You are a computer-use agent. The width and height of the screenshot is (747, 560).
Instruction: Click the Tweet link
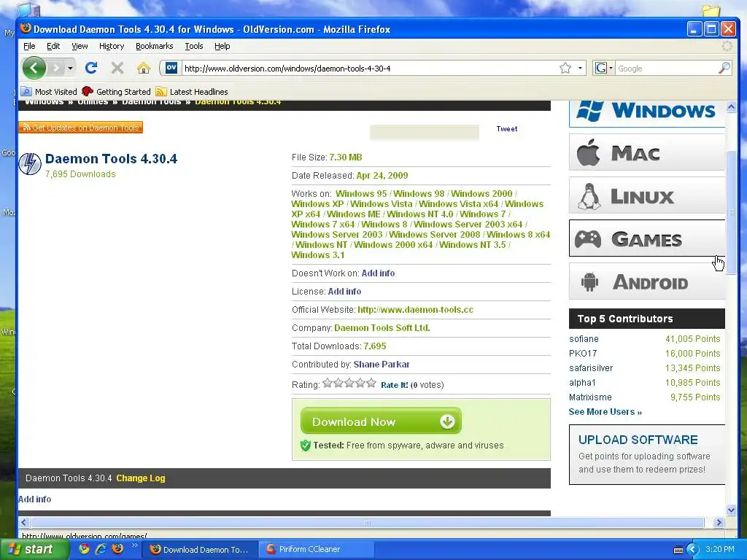[506, 128]
